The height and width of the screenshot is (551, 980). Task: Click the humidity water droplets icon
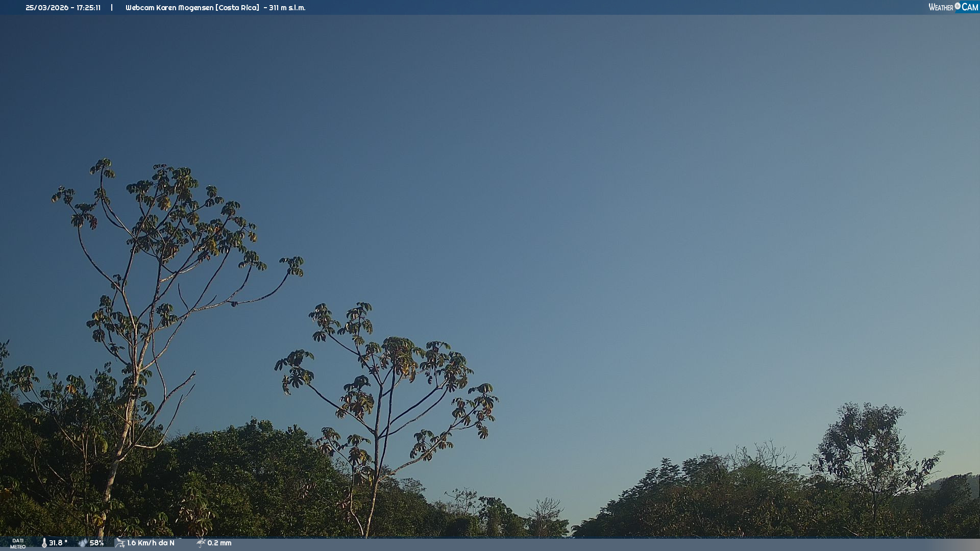(x=83, y=543)
